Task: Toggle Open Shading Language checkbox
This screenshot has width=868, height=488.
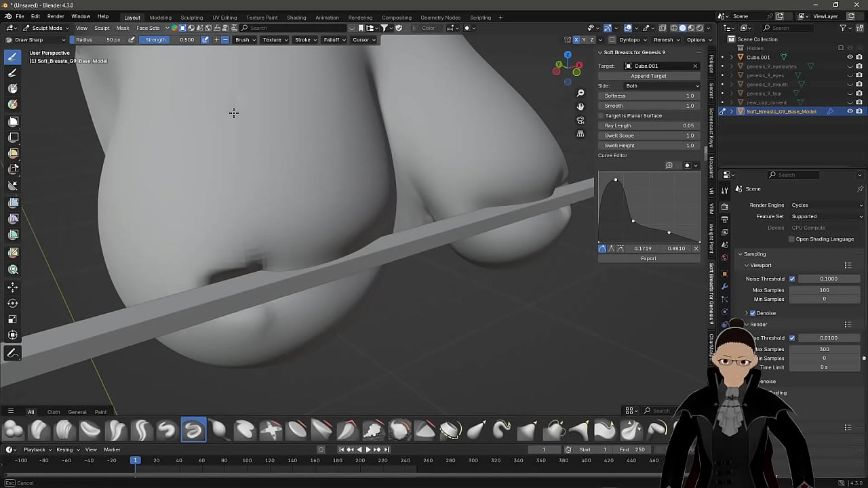Action: pyautogui.click(x=791, y=239)
